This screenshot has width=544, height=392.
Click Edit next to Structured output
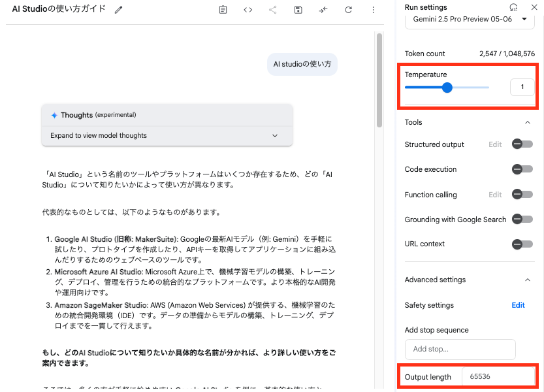click(x=495, y=144)
